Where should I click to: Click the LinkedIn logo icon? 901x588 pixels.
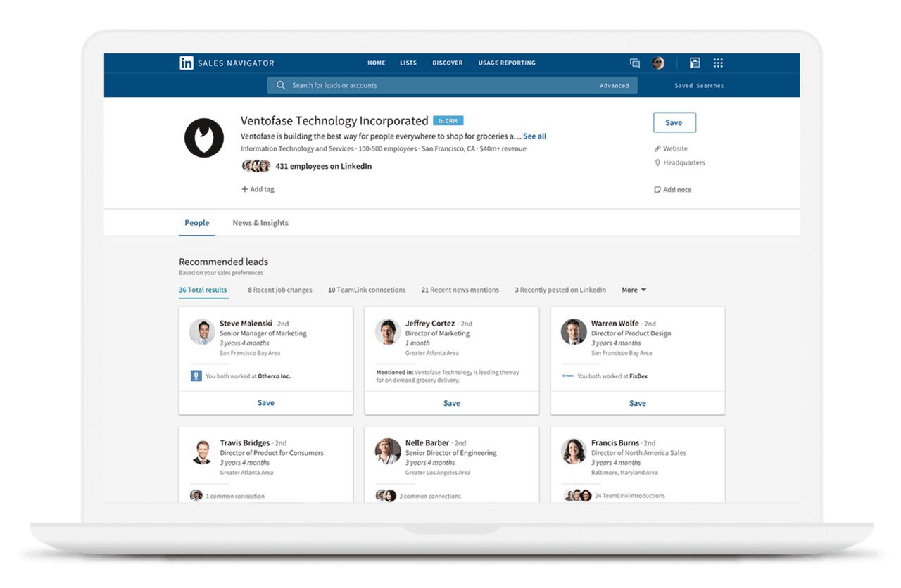[x=187, y=63]
